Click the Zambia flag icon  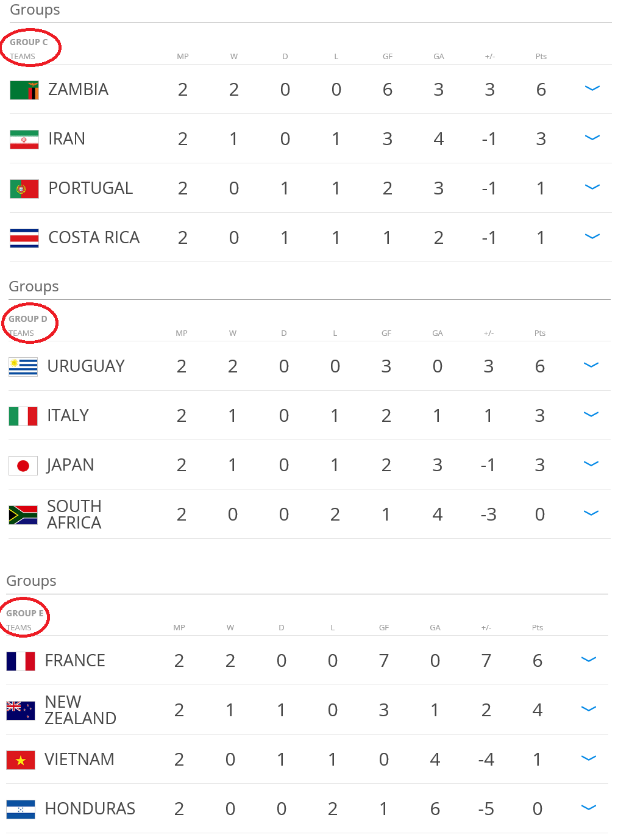(24, 90)
